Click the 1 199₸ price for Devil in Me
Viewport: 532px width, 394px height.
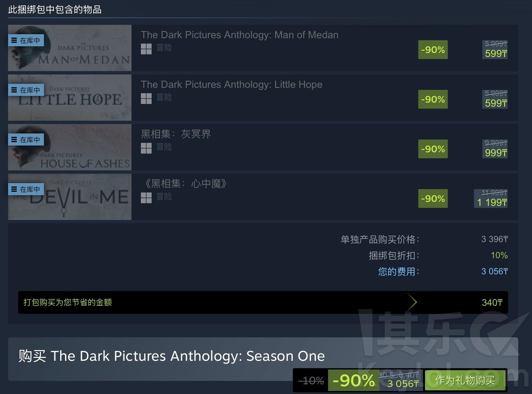492,202
